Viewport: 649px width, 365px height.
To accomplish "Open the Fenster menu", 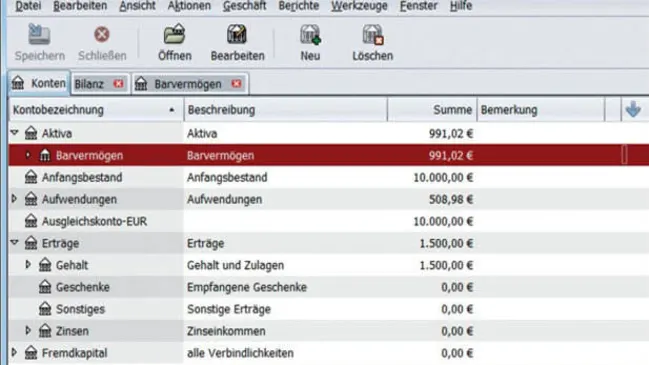I will click(x=418, y=6).
